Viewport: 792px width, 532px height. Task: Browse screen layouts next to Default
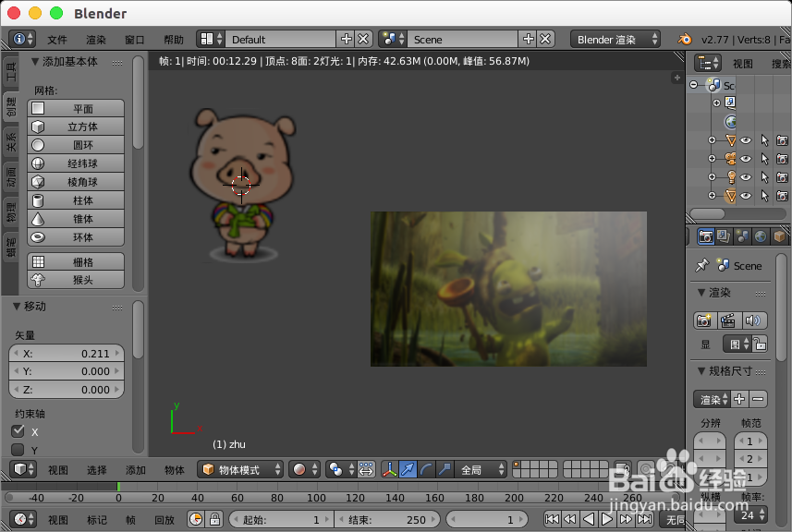click(x=211, y=39)
